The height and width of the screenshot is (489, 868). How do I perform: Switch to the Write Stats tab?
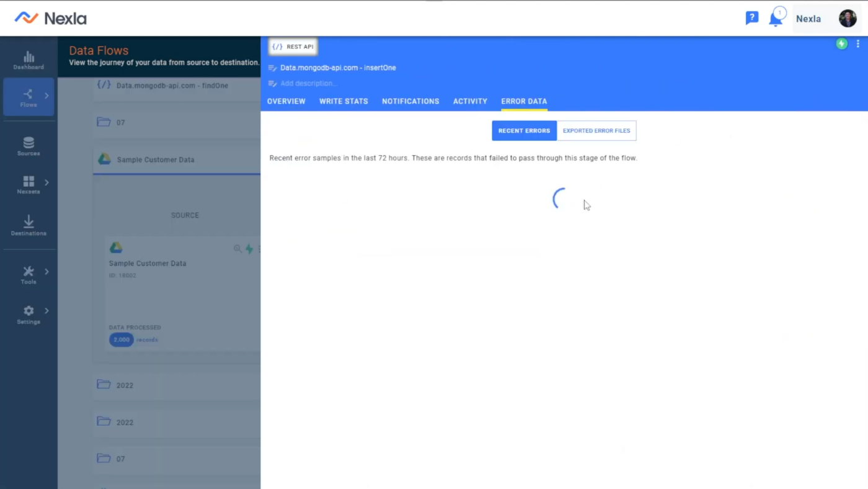343,101
